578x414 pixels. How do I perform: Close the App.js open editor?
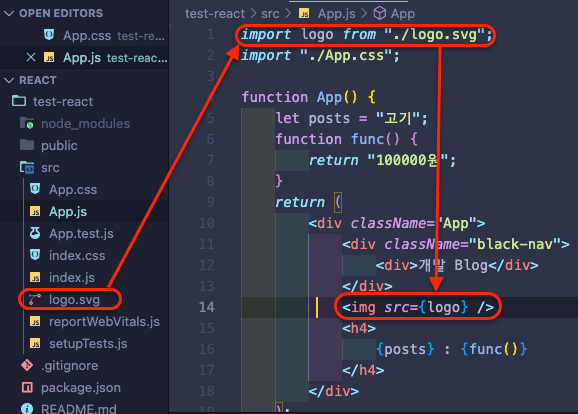31,58
